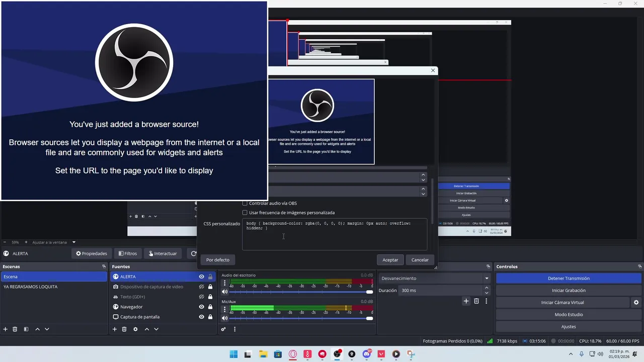
Task: Open Ajustes in Controles panel
Action: tap(569, 326)
